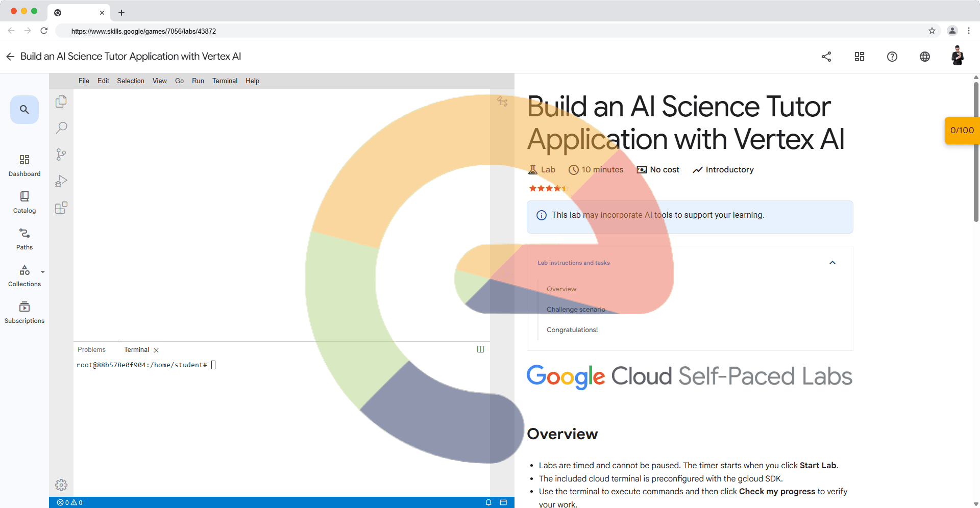980x508 pixels.
Task: Select the Terminal panel tab
Action: click(136, 349)
